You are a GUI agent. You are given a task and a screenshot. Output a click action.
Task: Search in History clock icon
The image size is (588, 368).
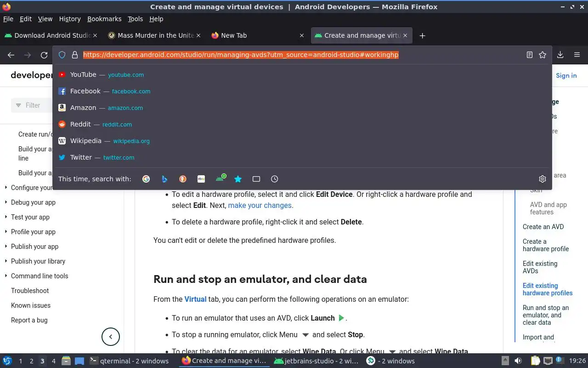[x=275, y=179]
